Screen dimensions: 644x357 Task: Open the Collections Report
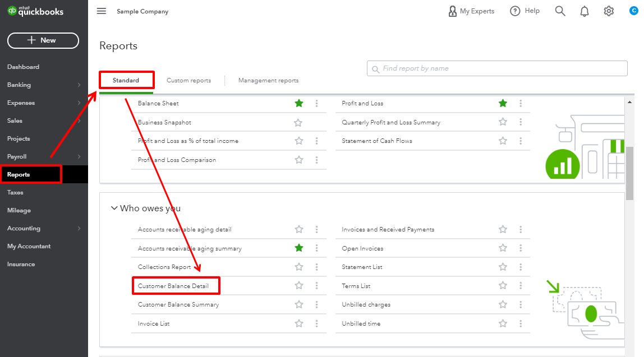point(164,267)
